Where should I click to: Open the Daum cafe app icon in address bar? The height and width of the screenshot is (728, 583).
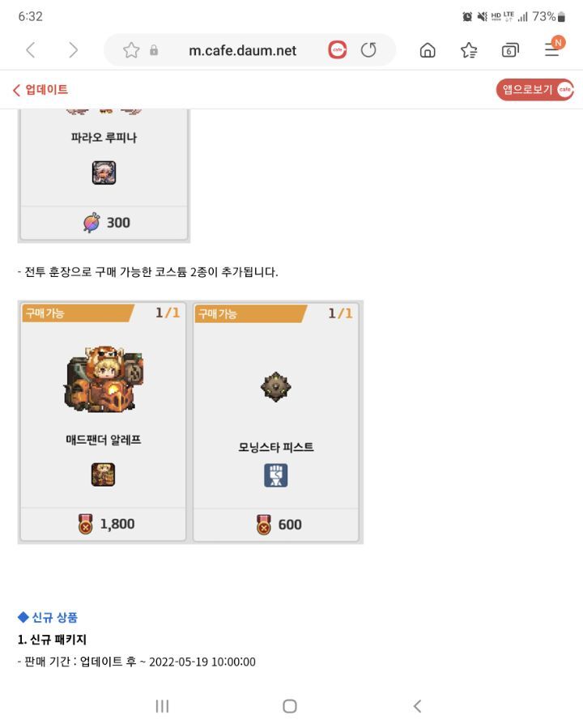coord(338,49)
